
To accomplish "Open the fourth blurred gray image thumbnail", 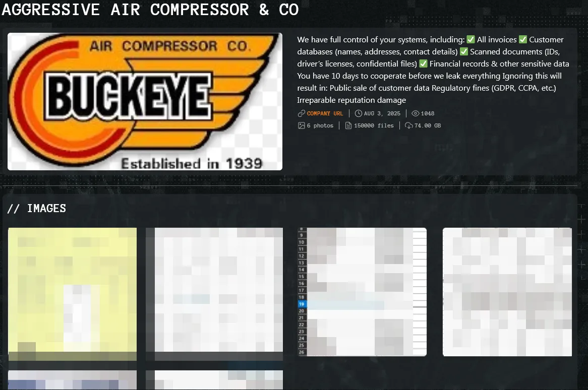I will [x=507, y=292].
